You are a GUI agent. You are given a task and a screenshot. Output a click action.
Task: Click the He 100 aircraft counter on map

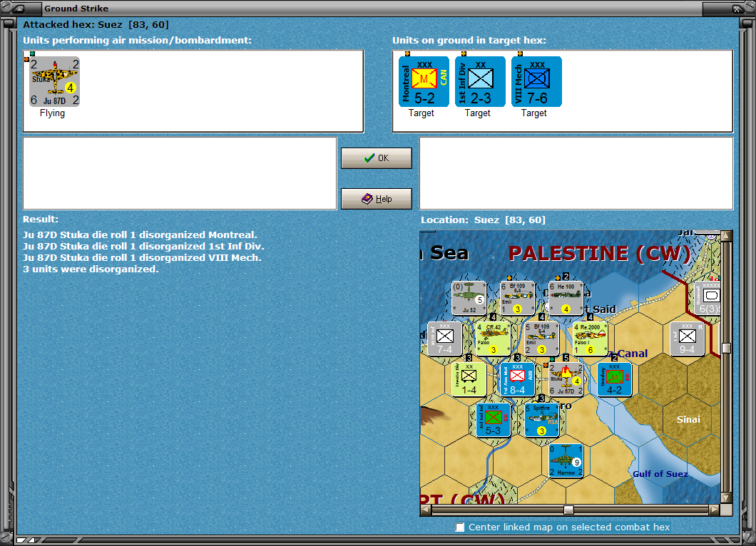566,298
